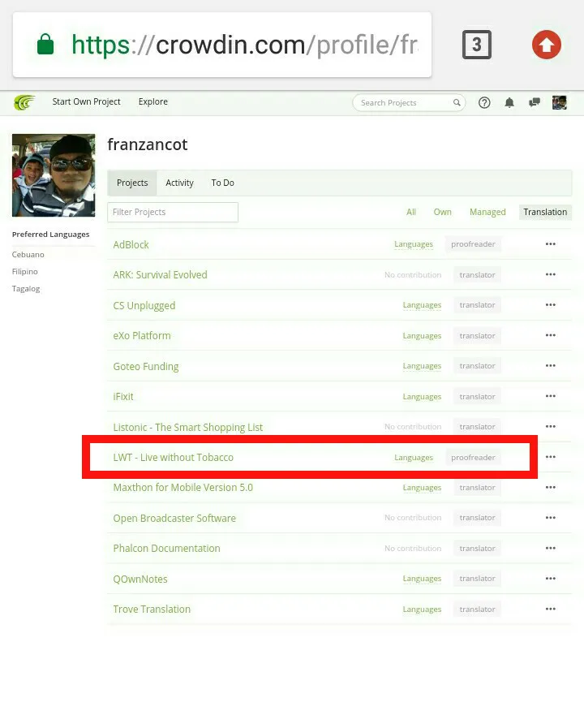Expand Languages for QOwnNotes
Image resolution: width=584 pixels, height=728 pixels.
422,579
